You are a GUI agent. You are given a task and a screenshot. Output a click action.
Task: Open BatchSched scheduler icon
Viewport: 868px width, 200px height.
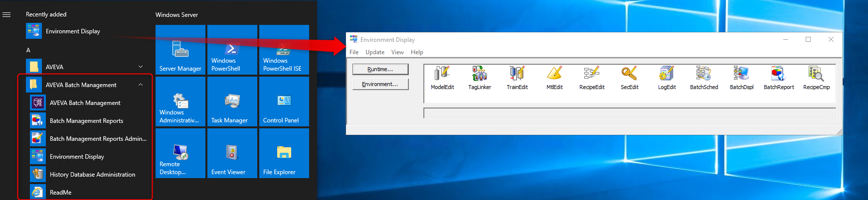click(704, 78)
